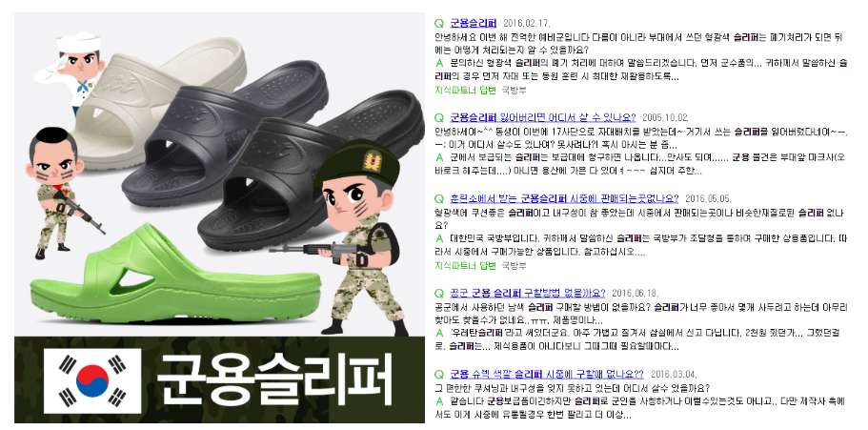
Task: Click the A answer icon mentioning 우레탄슬리퍼
Action: coord(440,333)
